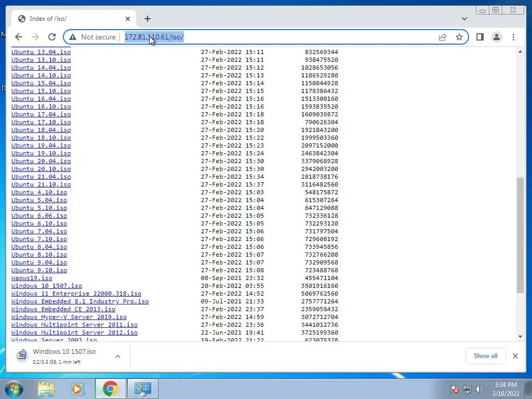Click the date 08-Sep-2021 23:32
The height and width of the screenshot is (399, 532).
pos(232,278)
